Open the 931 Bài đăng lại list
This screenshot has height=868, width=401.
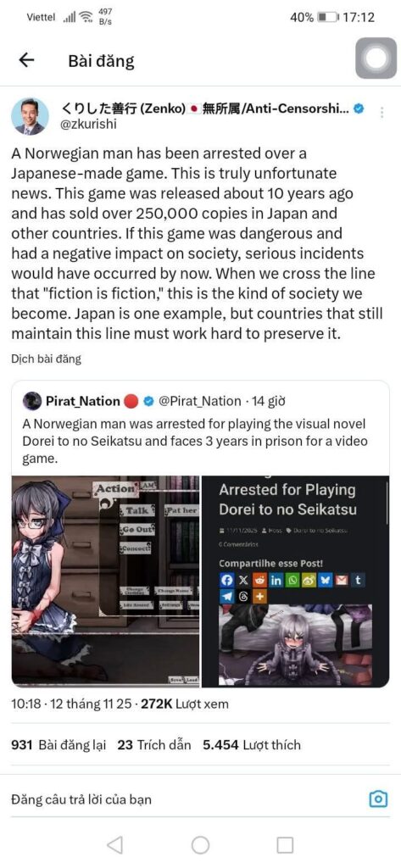pyautogui.click(x=58, y=745)
